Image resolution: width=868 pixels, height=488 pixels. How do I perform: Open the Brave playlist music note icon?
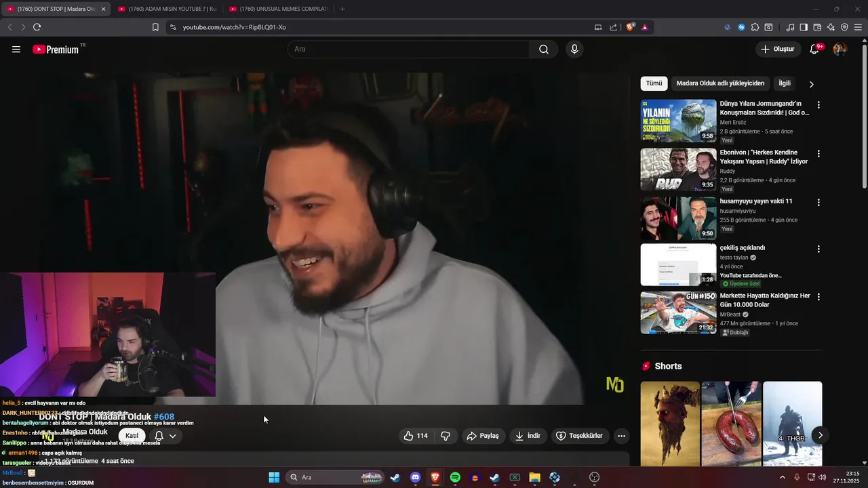pyautogui.click(x=790, y=27)
